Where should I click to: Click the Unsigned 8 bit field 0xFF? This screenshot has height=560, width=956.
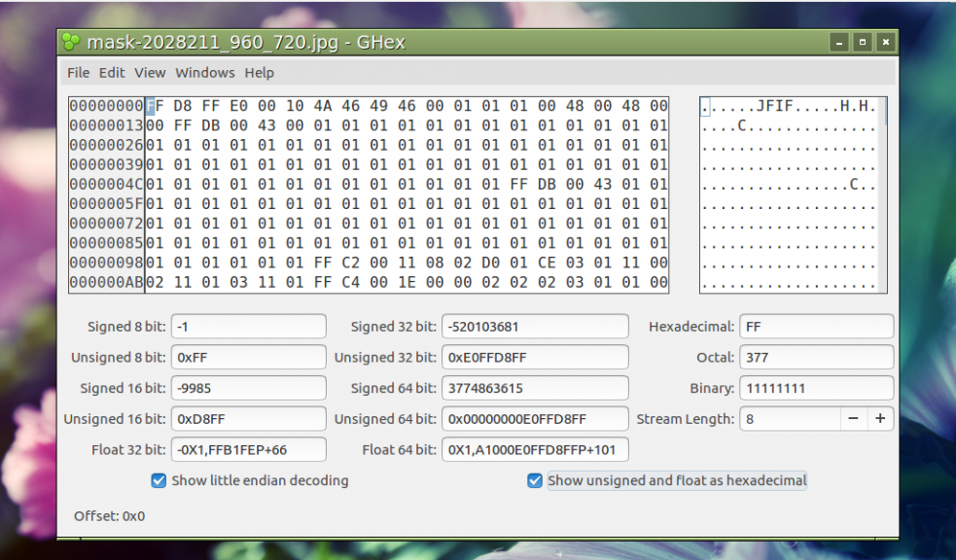coord(249,357)
